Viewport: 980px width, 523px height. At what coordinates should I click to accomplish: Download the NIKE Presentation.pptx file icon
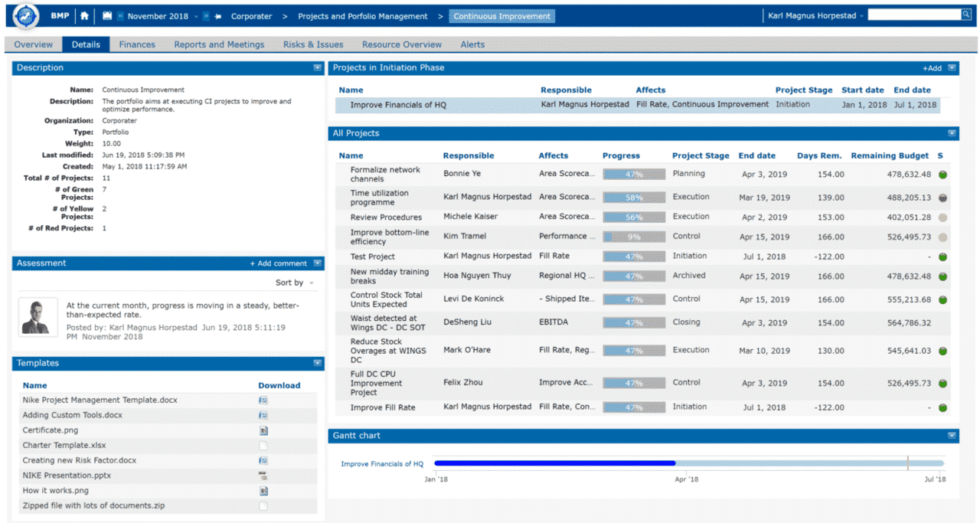263,476
